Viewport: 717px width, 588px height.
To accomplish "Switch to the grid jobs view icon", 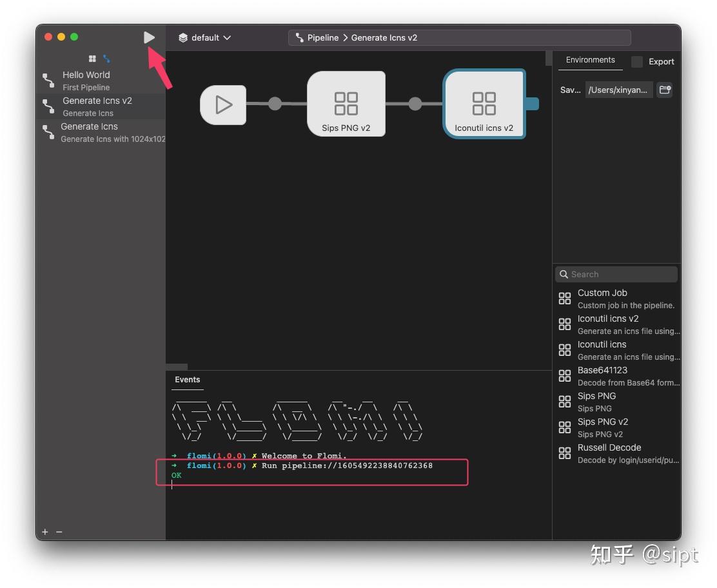I will (92, 59).
